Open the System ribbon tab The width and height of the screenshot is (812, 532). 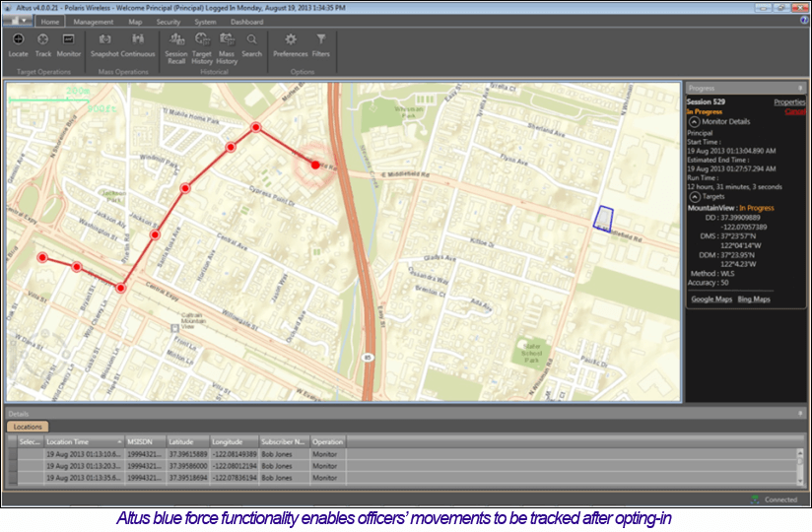pos(205,22)
